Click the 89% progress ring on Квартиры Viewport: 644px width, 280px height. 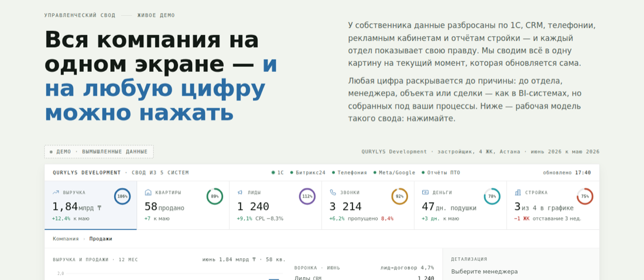click(215, 196)
